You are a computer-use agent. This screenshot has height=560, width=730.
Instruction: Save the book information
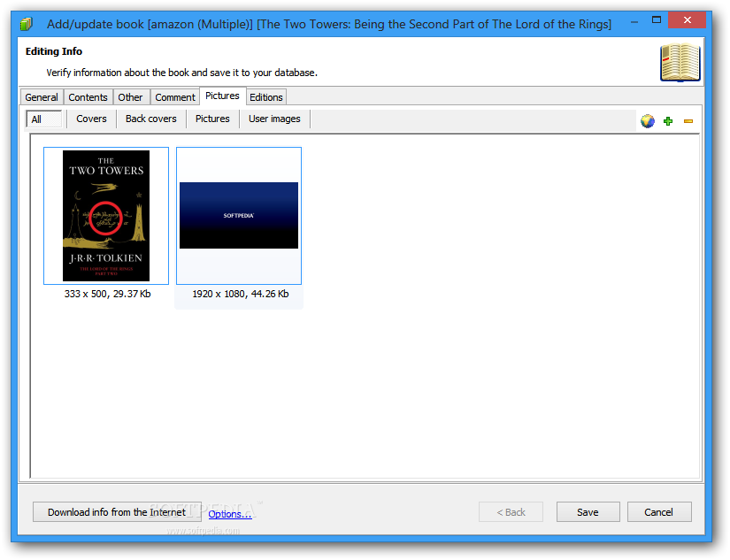tap(588, 512)
